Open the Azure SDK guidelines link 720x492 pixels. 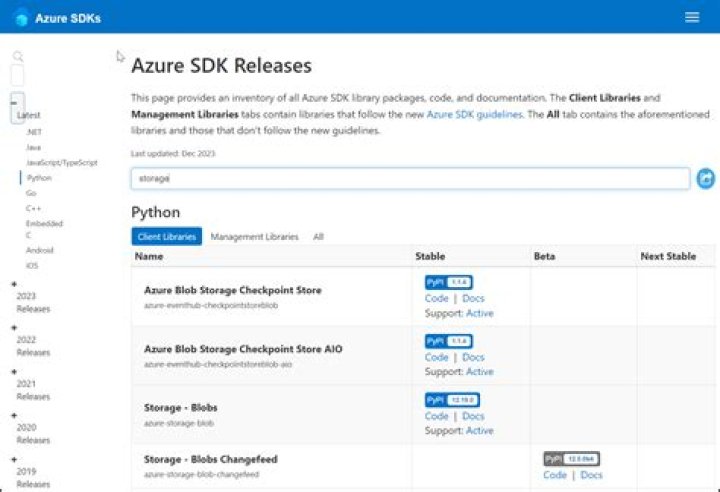pos(475,114)
